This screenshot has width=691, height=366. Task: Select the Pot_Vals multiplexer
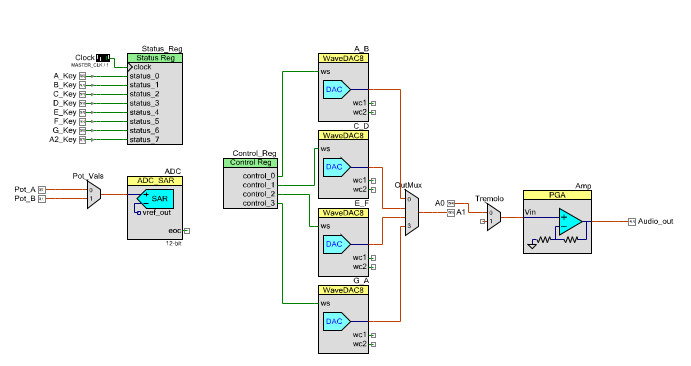(x=94, y=195)
